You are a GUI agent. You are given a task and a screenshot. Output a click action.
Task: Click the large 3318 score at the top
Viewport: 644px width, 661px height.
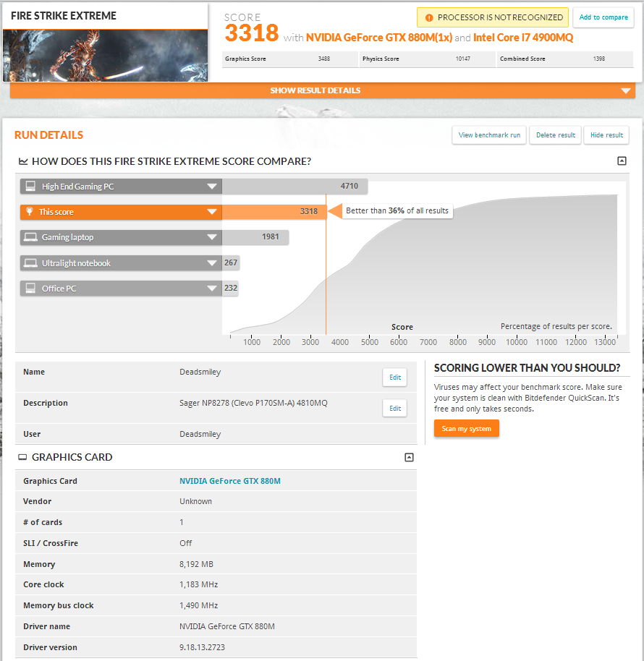click(252, 33)
